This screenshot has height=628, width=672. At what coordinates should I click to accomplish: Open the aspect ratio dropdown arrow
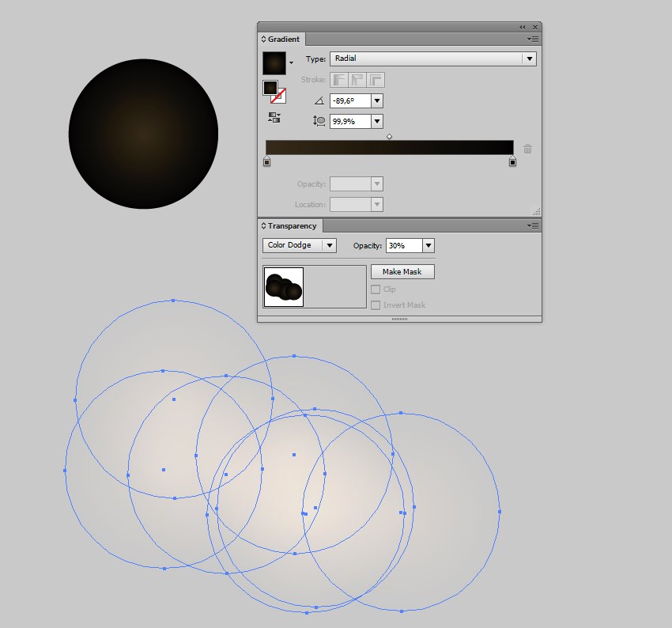[x=377, y=121]
